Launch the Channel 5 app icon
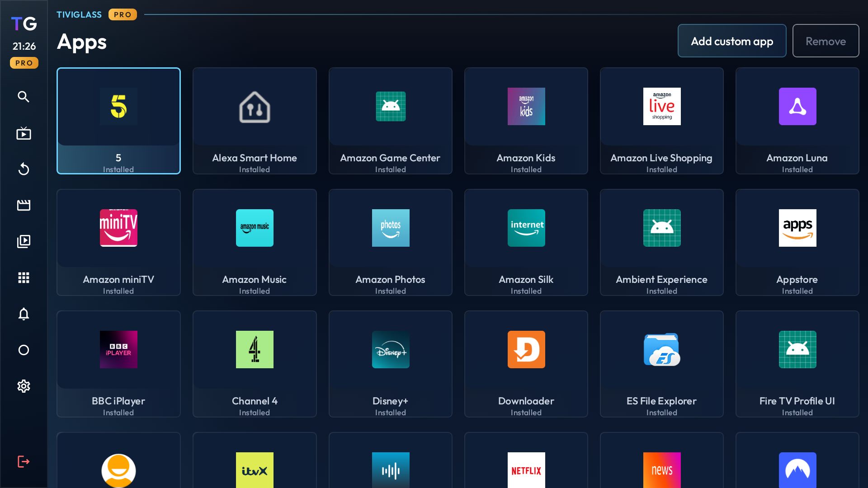 [118, 106]
